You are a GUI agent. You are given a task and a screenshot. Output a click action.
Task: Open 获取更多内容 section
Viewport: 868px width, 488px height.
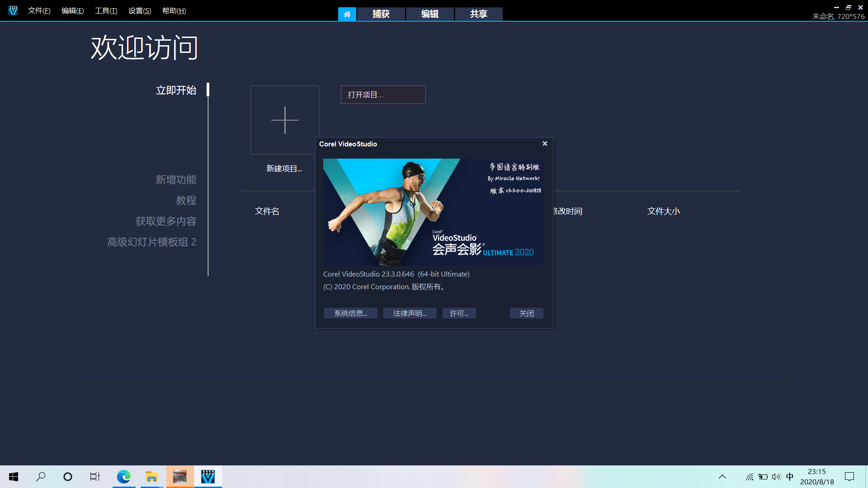(165, 221)
